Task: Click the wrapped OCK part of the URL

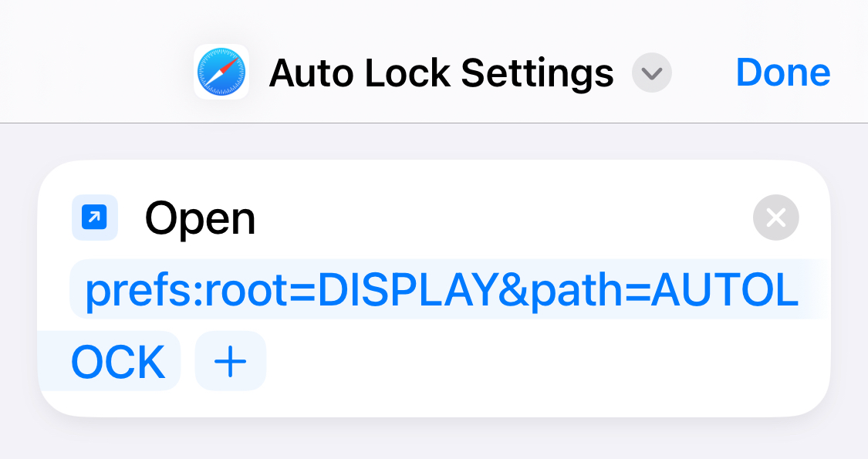Action: 118,362
